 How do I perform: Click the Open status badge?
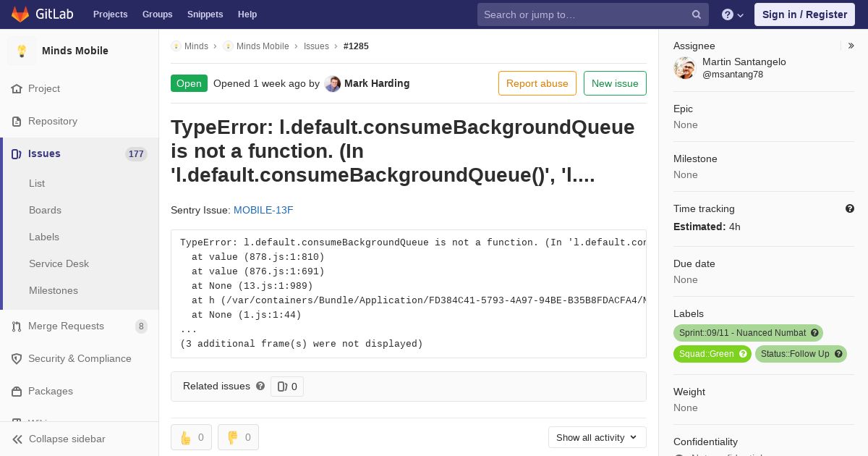189,83
